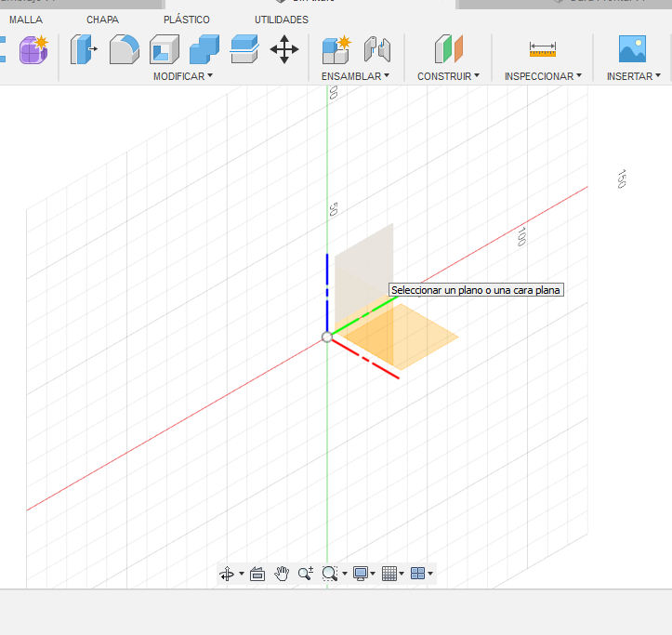Image resolution: width=672 pixels, height=635 pixels.
Task: Open the CONSTRUIR dropdown menu
Action: [x=448, y=76]
